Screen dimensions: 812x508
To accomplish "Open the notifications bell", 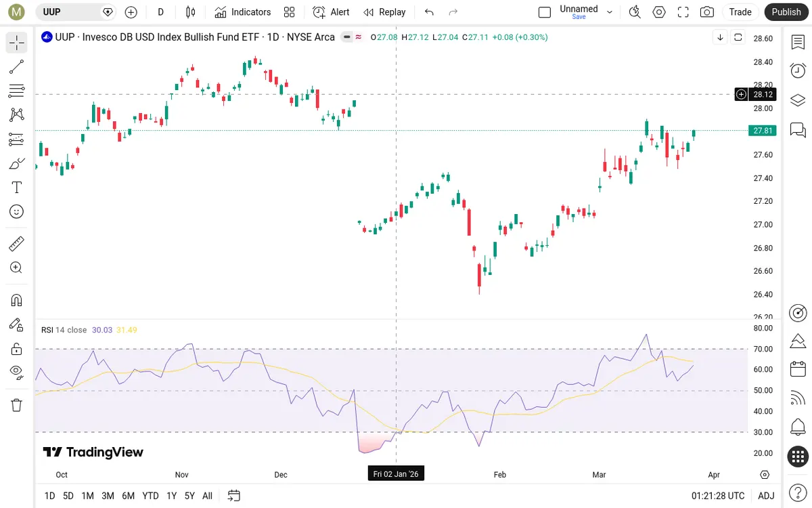I will coord(798,427).
